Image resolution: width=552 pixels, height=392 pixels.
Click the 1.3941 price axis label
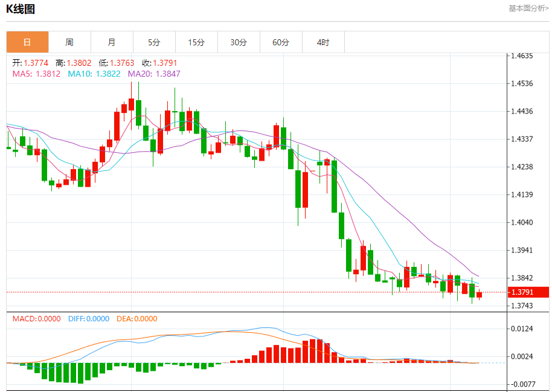click(x=522, y=250)
